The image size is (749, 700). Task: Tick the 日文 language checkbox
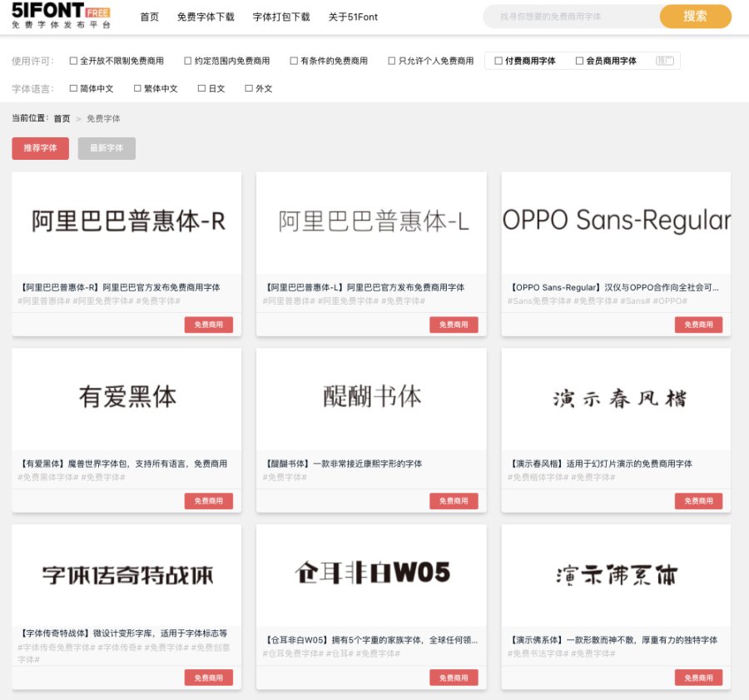(x=201, y=88)
